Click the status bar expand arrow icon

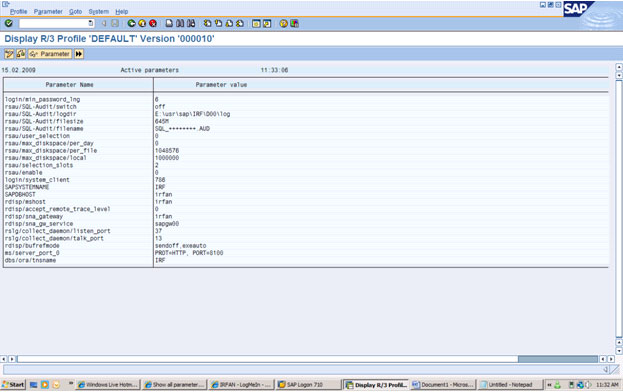pos(606,369)
